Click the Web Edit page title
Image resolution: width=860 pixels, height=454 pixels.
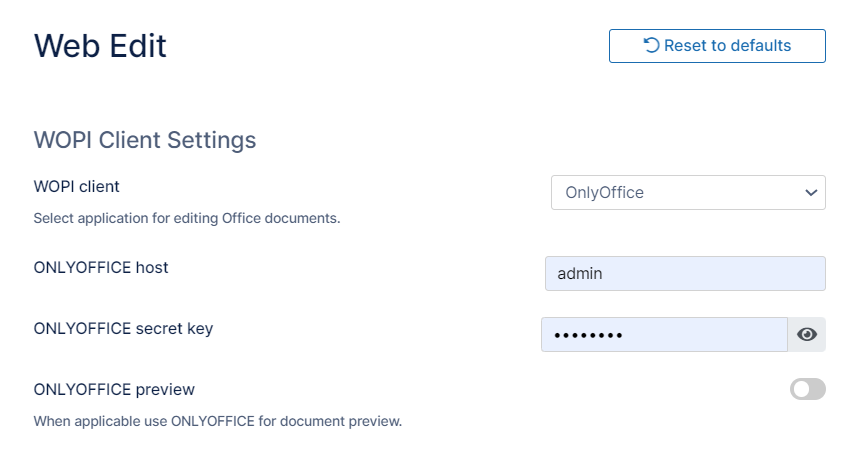(x=100, y=46)
